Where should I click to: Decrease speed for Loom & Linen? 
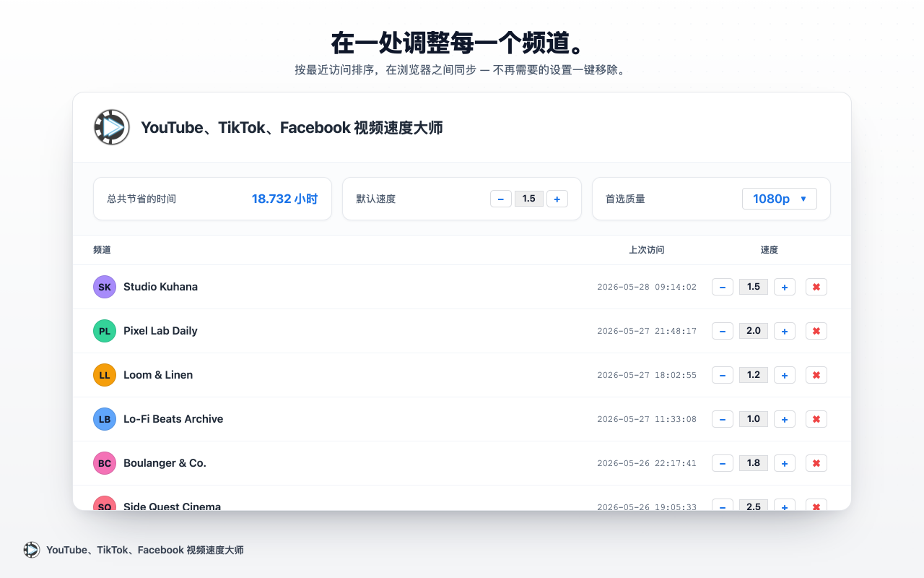[x=723, y=375]
